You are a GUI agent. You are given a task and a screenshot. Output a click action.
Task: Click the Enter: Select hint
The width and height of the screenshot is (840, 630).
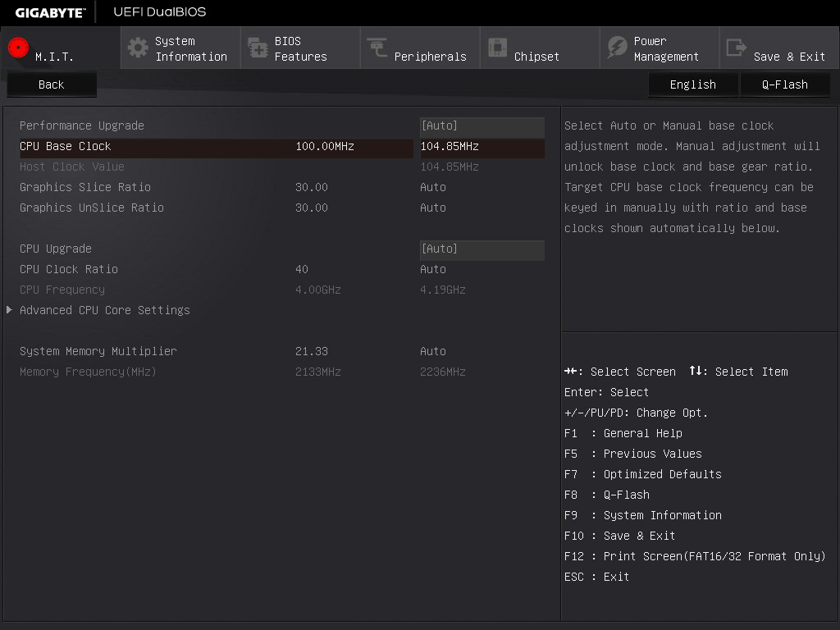click(606, 392)
